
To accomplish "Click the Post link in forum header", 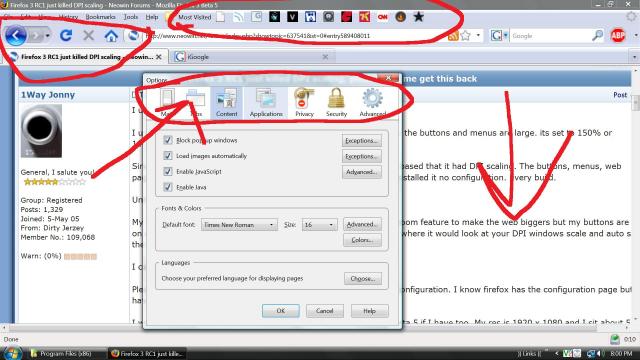I will pyautogui.click(x=620, y=95).
